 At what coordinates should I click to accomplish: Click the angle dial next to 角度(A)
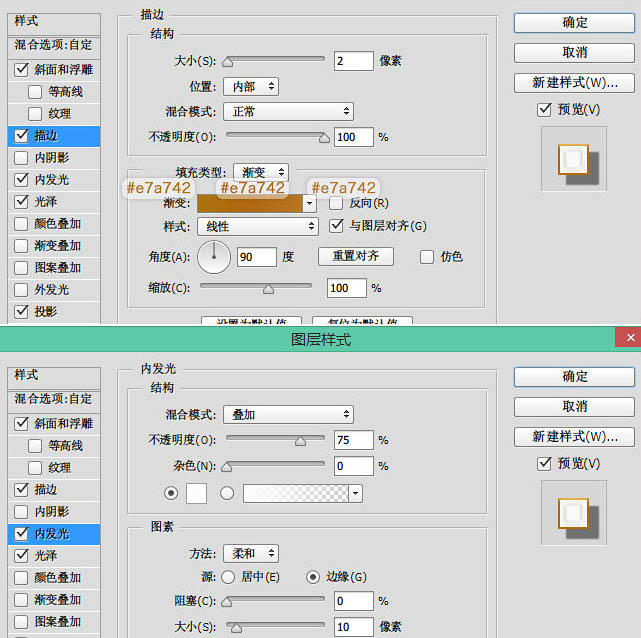coord(214,257)
